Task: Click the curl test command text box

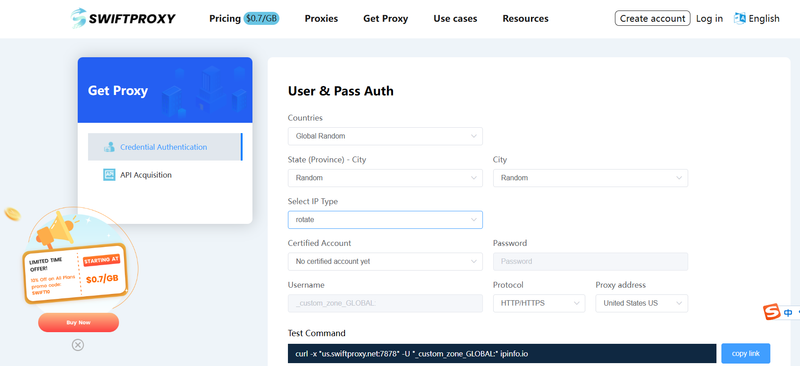Action: pos(502,353)
